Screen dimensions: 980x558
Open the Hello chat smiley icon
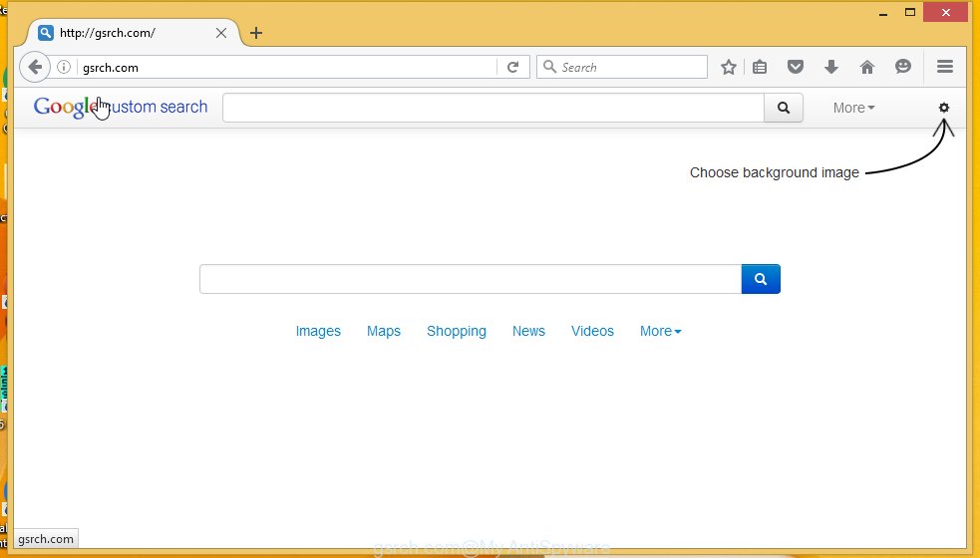tap(902, 66)
